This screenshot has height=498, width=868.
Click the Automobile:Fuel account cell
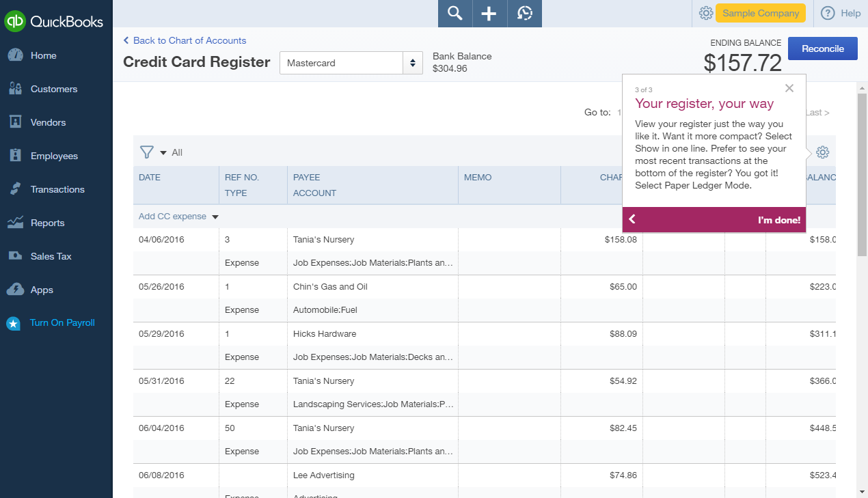pos(372,310)
